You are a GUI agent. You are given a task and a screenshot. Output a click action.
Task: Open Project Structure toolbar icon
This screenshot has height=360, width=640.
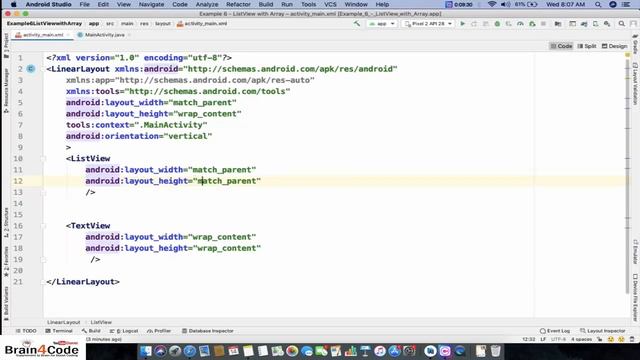(558, 24)
